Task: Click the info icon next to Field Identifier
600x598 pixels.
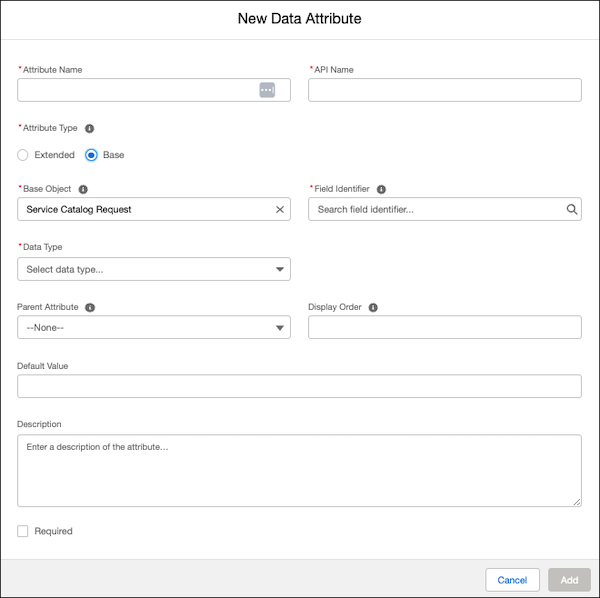Action: (381, 188)
